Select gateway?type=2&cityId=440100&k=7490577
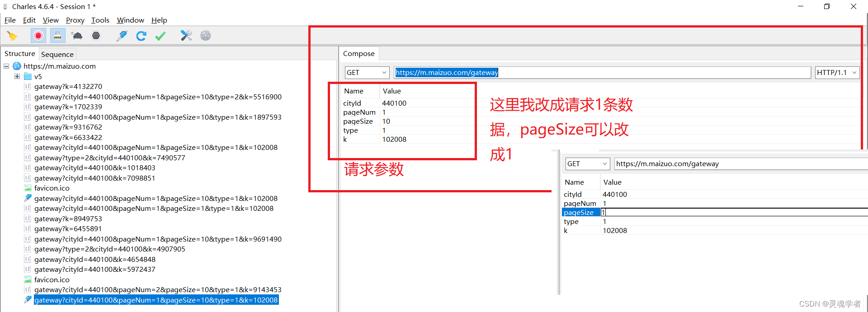The image size is (868, 312). pyautogui.click(x=110, y=158)
